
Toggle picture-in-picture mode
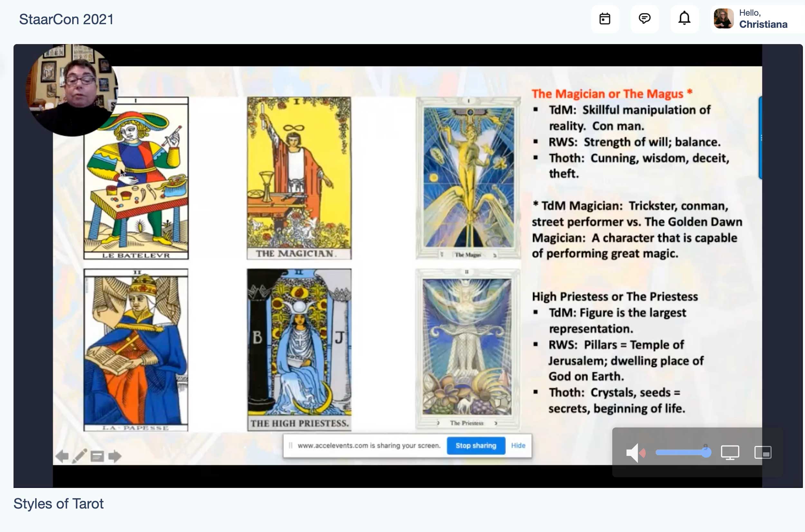click(x=762, y=452)
